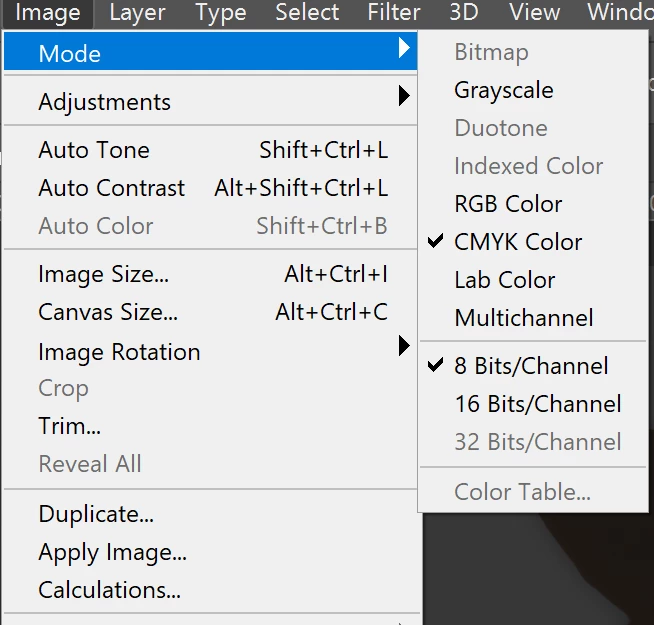The height and width of the screenshot is (625, 654).
Task: Select RGB Color mode
Action: (508, 204)
